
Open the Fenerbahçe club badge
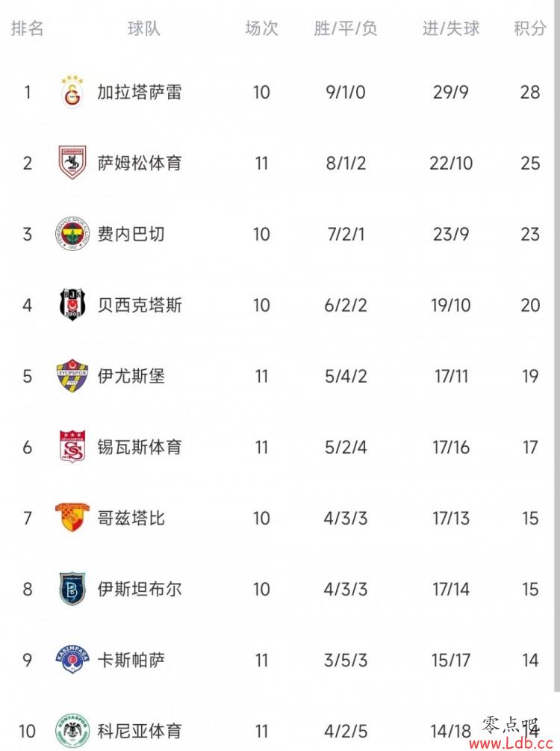72,234
